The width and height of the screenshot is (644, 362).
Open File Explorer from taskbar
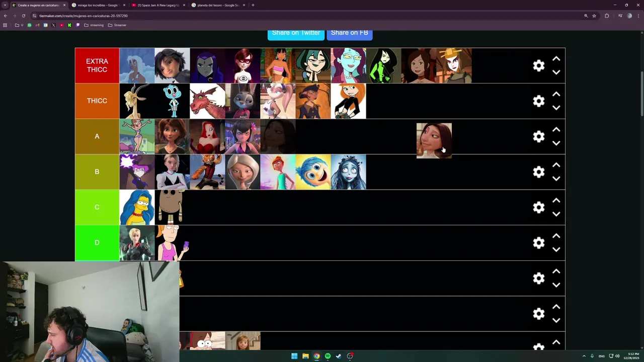(305, 356)
